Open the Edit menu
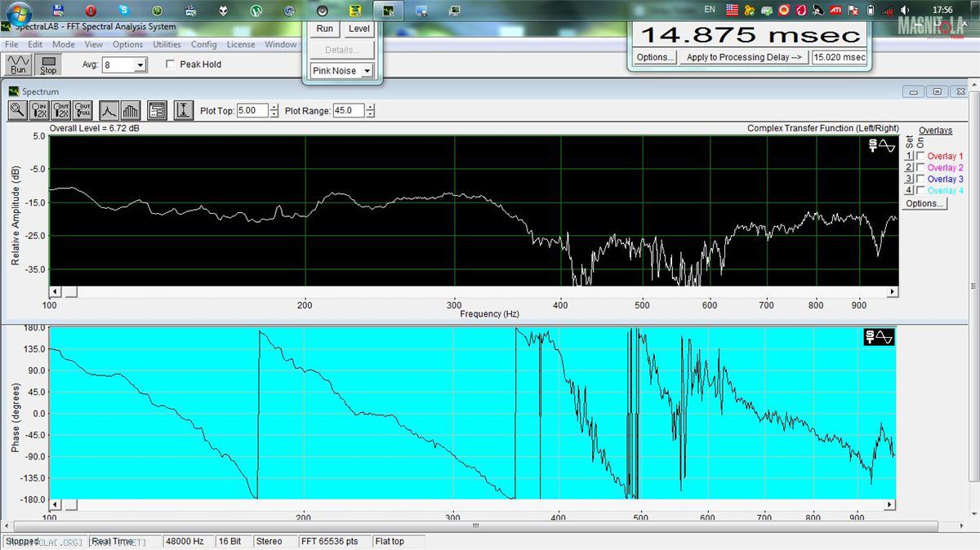The image size is (980, 550). point(35,45)
